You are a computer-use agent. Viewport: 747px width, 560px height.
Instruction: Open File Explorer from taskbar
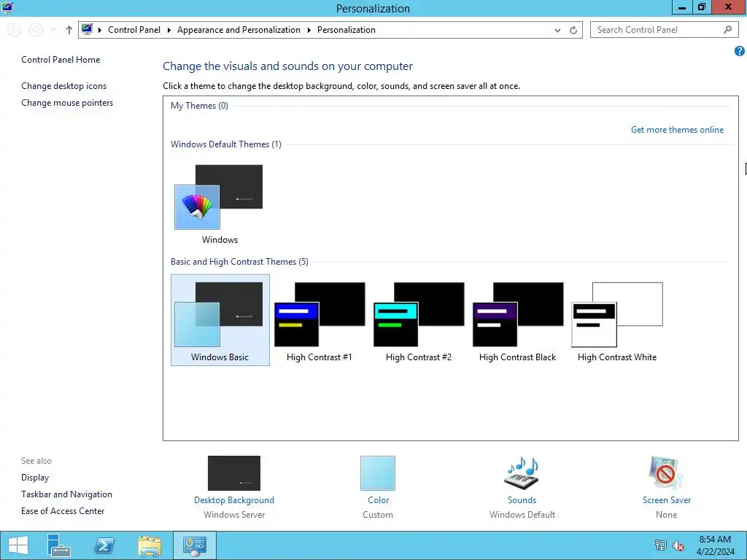coord(150,545)
